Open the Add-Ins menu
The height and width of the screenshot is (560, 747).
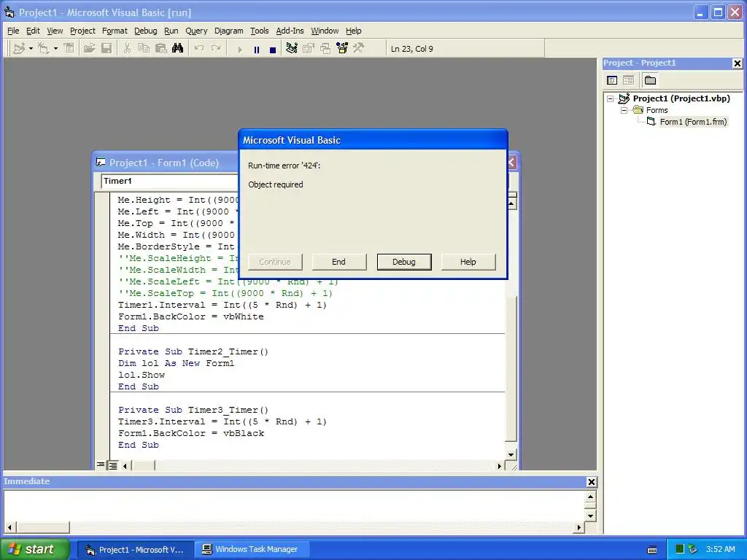pyautogui.click(x=290, y=31)
